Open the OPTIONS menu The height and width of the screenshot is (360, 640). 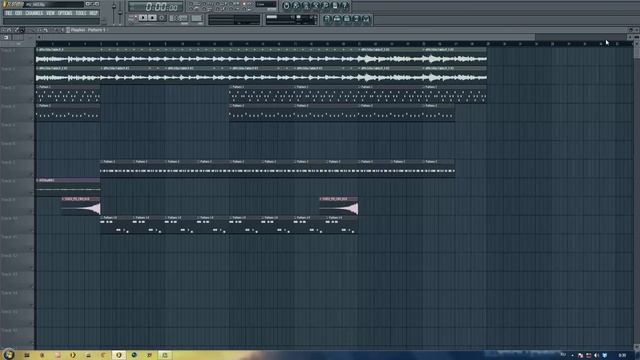pyautogui.click(x=65, y=13)
